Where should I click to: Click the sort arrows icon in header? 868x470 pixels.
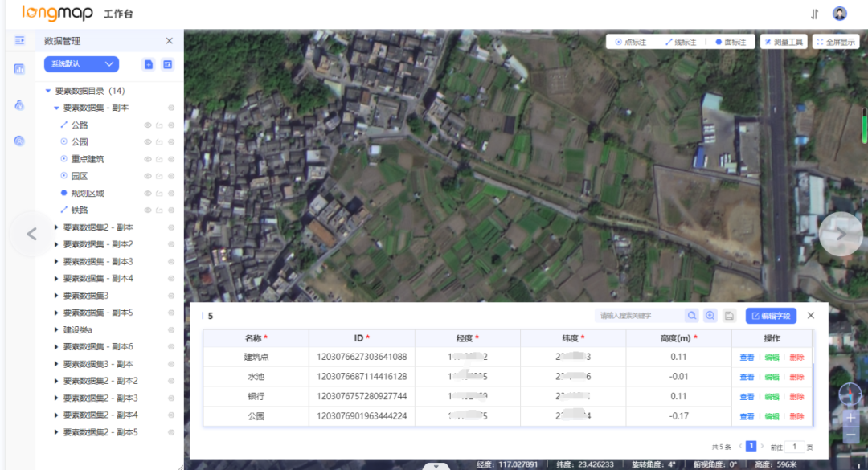point(814,14)
